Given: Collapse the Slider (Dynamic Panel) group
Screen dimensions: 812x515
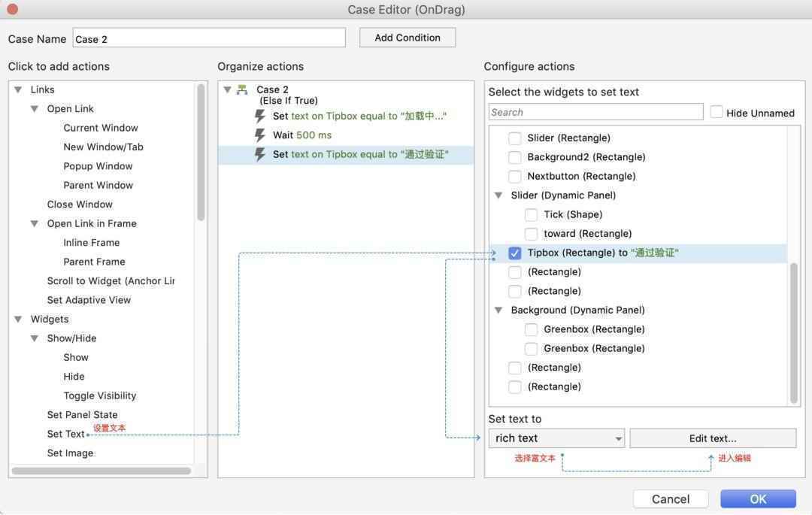Looking at the screenshot, I should coord(498,195).
